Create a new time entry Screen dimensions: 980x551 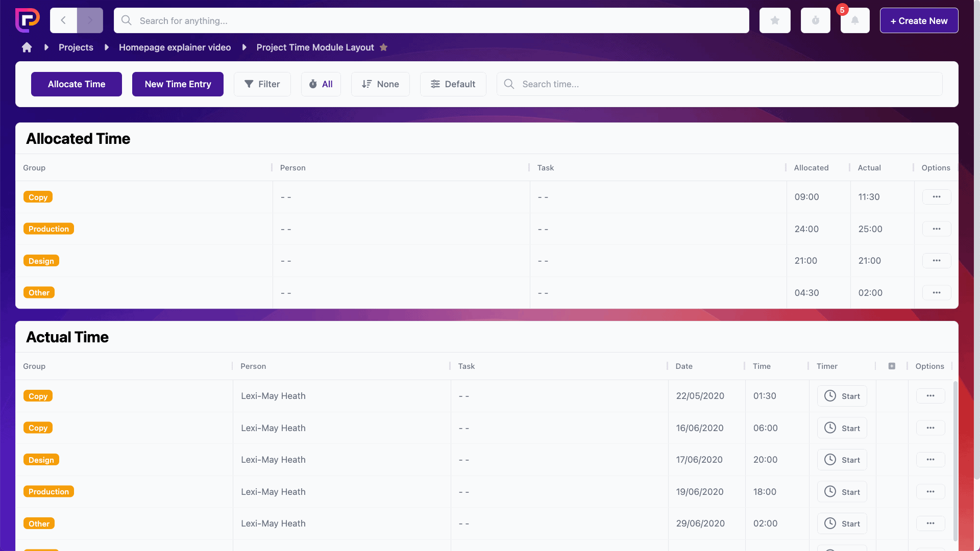(178, 84)
